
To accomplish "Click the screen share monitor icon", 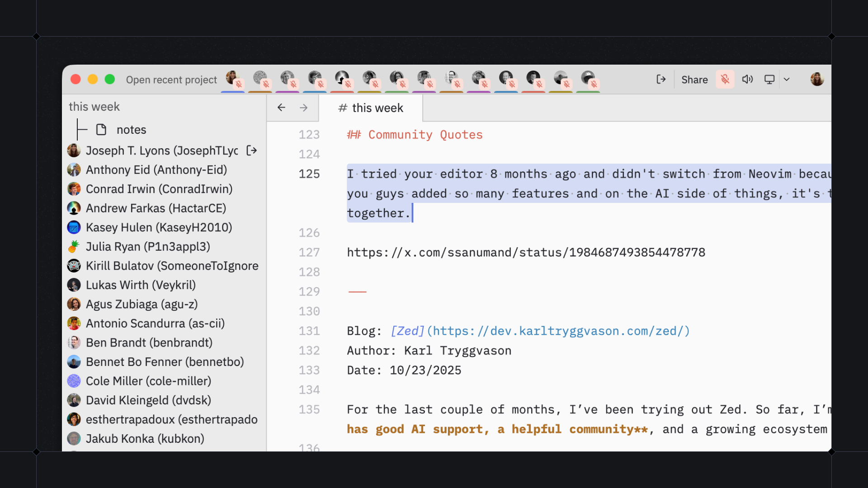I will (x=769, y=80).
